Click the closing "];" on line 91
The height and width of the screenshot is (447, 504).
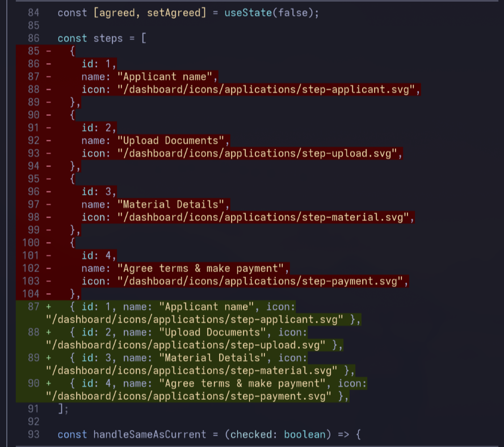tap(64, 409)
